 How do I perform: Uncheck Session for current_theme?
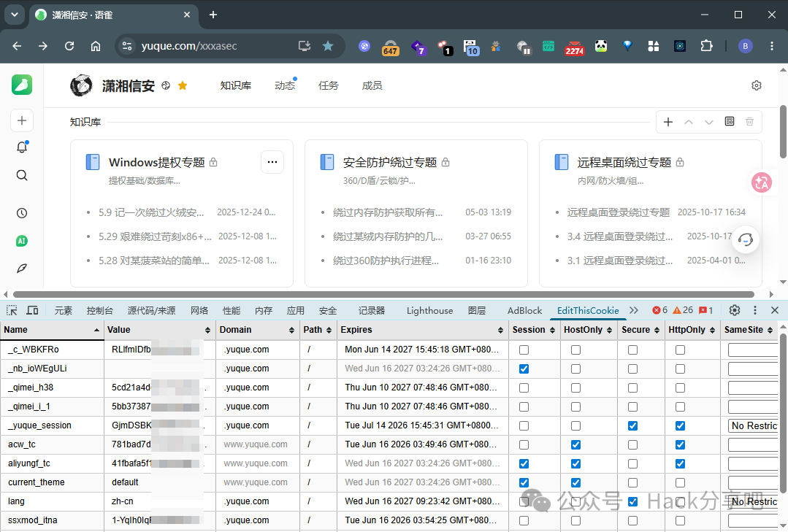click(x=524, y=482)
